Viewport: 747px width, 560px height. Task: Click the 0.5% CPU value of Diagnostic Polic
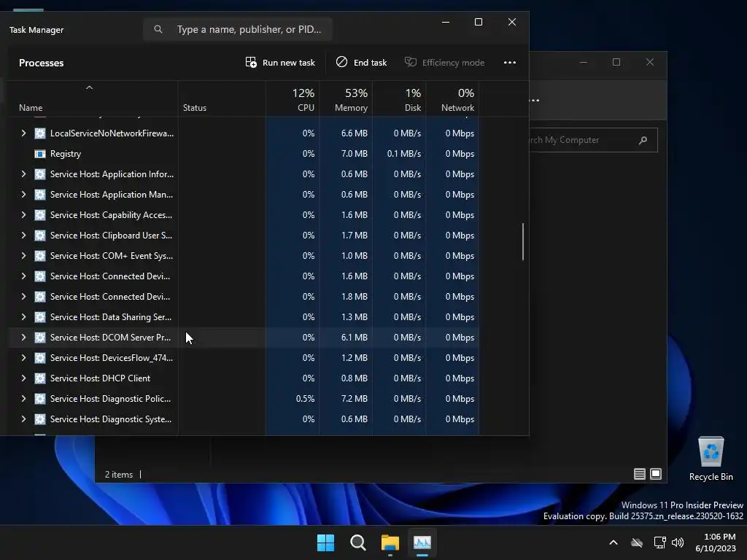coord(306,399)
